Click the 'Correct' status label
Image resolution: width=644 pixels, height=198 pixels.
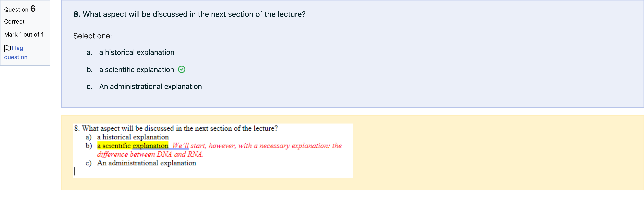(x=14, y=22)
